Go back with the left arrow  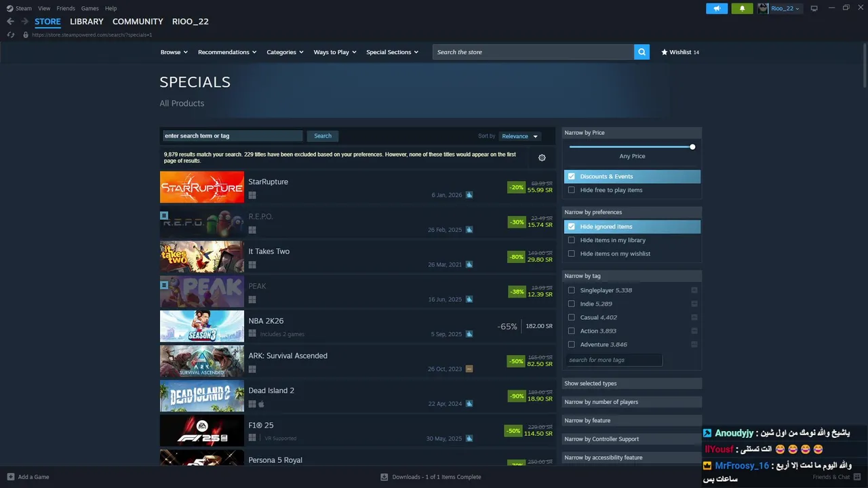tap(10, 22)
